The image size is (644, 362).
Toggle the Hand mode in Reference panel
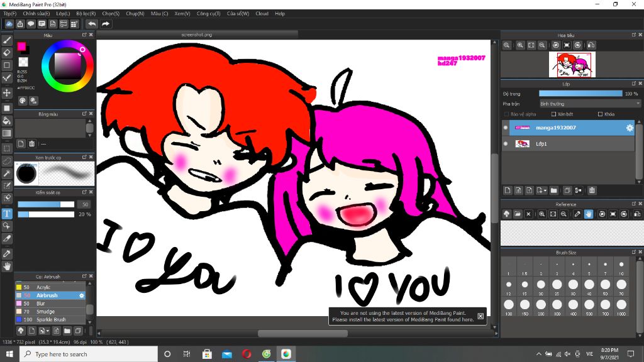point(589,214)
